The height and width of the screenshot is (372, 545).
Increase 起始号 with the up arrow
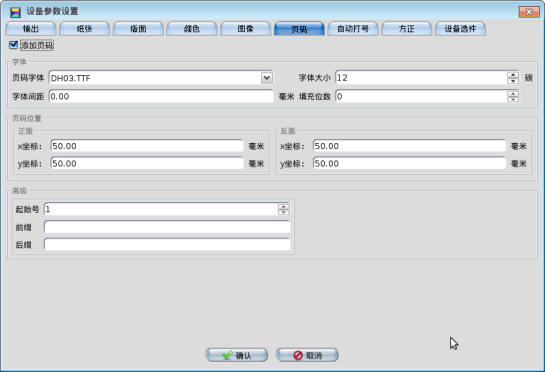[x=283, y=207]
